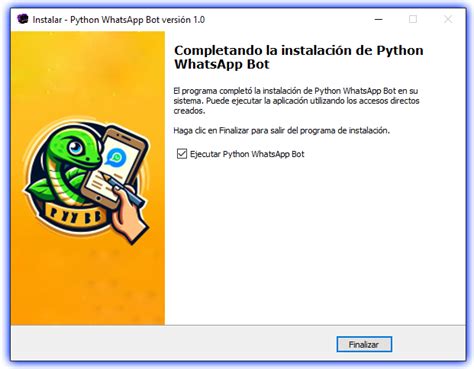Click the installer icon in the title bar

click(23, 19)
